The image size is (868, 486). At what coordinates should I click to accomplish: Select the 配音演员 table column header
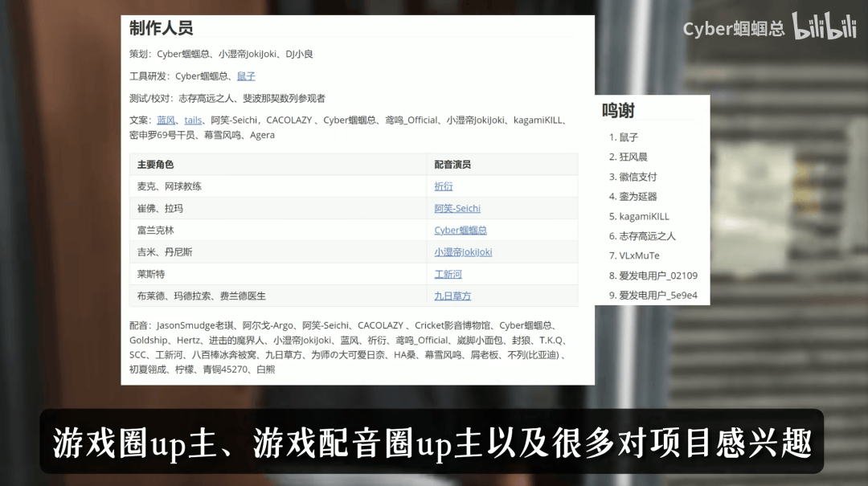pos(452,165)
